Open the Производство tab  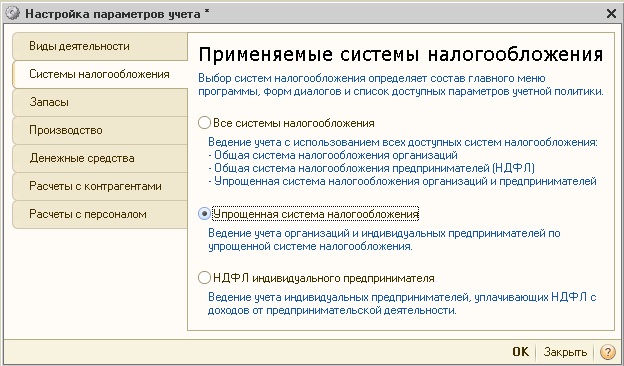[100, 130]
